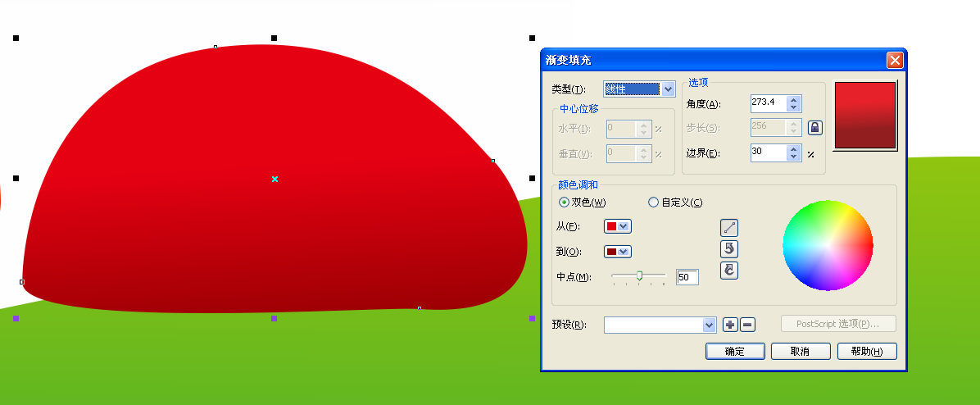Click the red mushroom cap shape
980x405 pixels.
275,178
